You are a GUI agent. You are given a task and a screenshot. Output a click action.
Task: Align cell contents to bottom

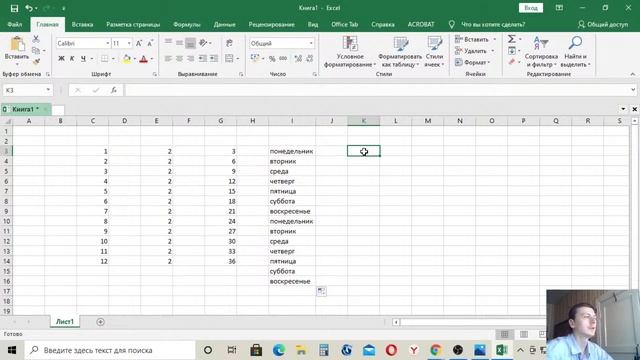(x=191, y=43)
